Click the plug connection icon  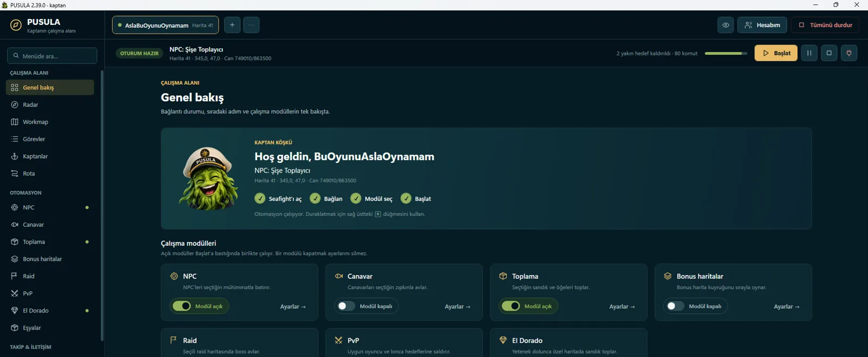849,53
